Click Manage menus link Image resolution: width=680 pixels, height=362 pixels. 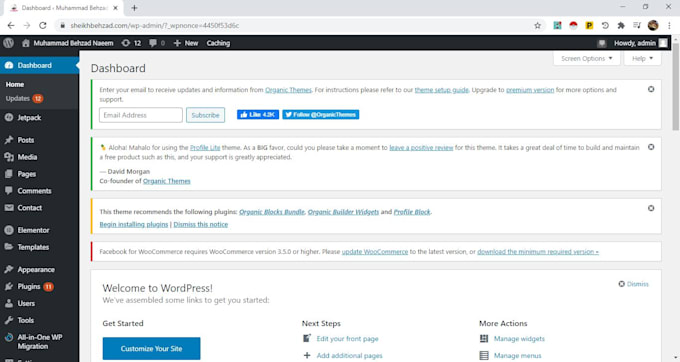(517, 355)
